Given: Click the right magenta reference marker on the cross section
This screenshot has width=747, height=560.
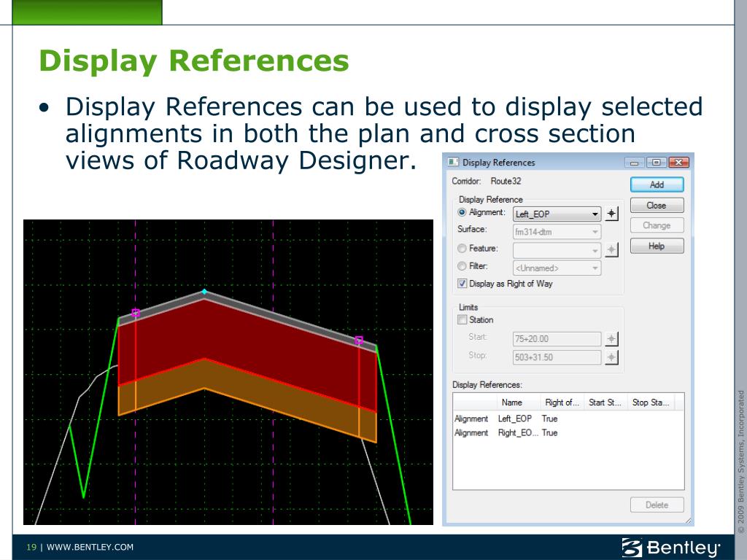Looking at the screenshot, I should point(359,340).
